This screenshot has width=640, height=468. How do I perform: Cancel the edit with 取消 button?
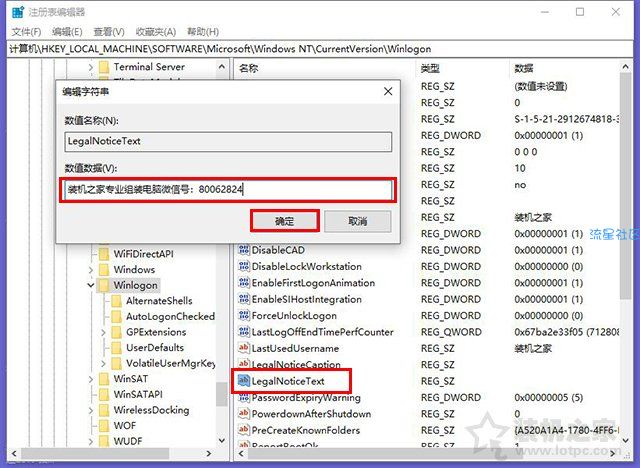click(358, 221)
